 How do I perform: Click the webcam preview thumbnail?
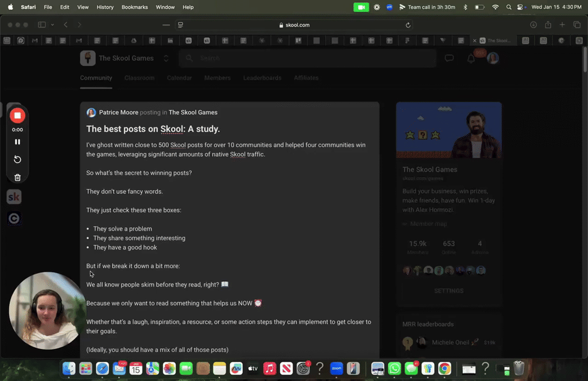click(47, 311)
